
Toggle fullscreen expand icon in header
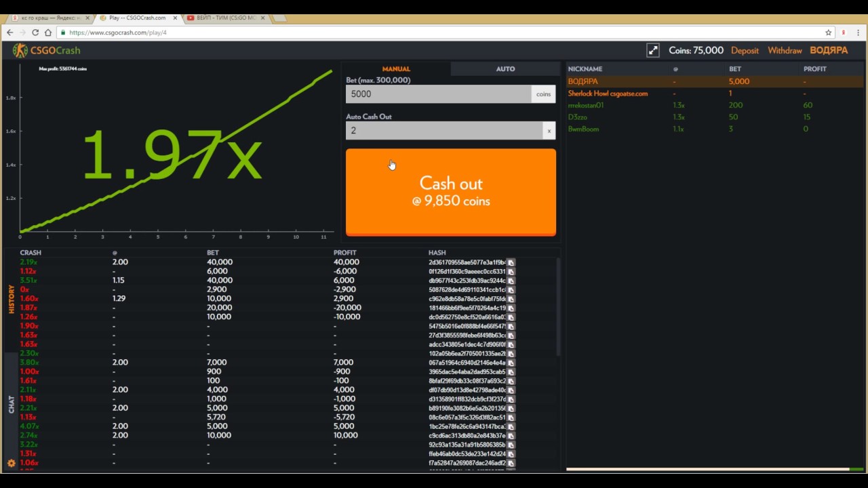coord(653,50)
